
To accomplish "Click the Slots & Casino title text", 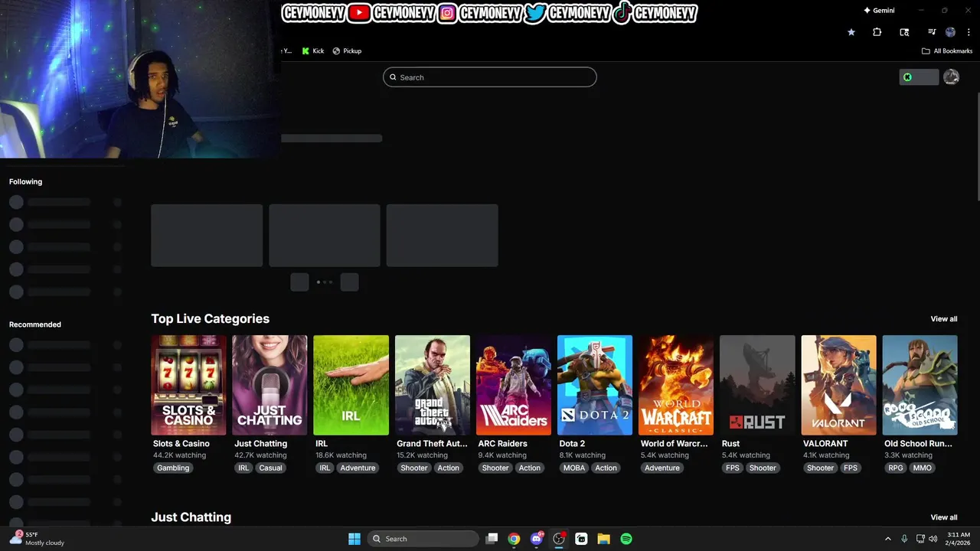I will (181, 444).
